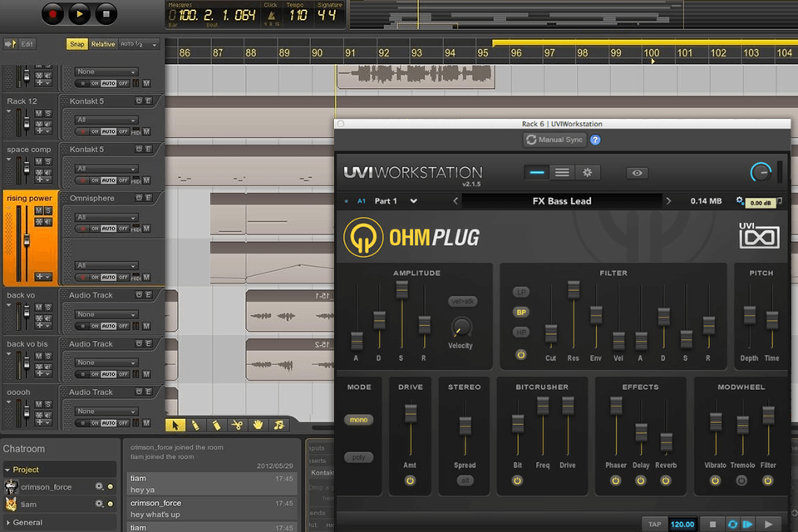
Task: Go to next preset arrow
Action: (x=668, y=201)
